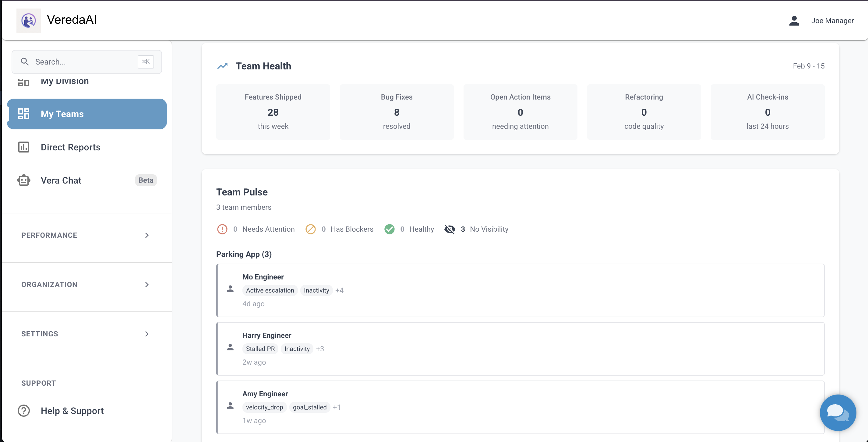The height and width of the screenshot is (442, 868).
Task: Click the Help & Support question icon
Action: 23,411
